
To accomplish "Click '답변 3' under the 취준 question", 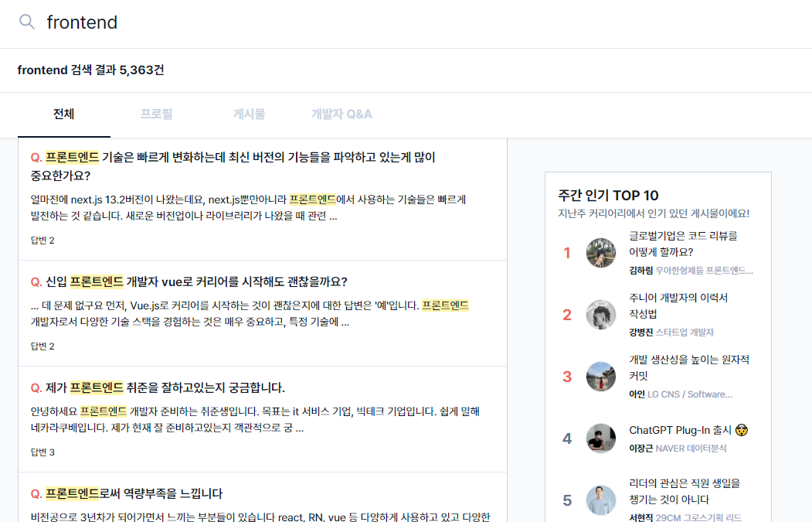I will pyautogui.click(x=42, y=452).
